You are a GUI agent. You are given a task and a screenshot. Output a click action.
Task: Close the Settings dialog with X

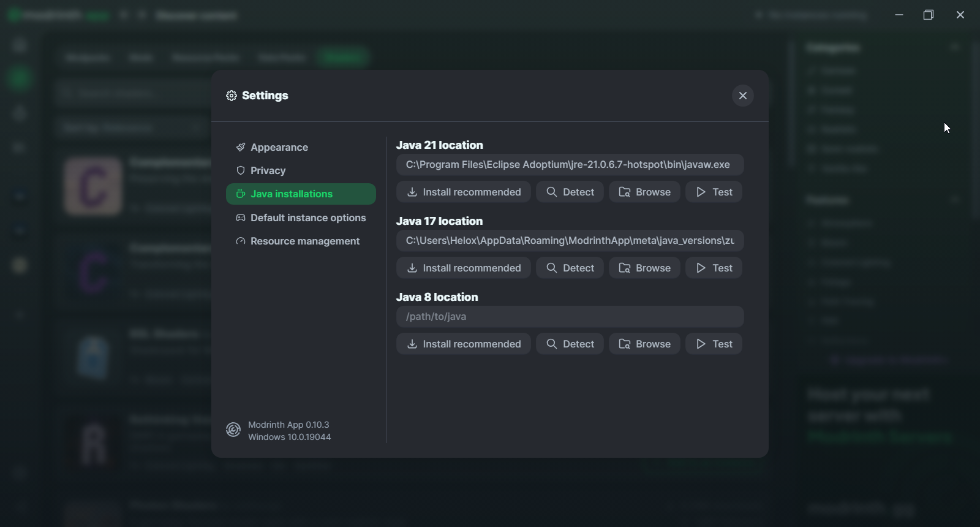pos(742,96)
